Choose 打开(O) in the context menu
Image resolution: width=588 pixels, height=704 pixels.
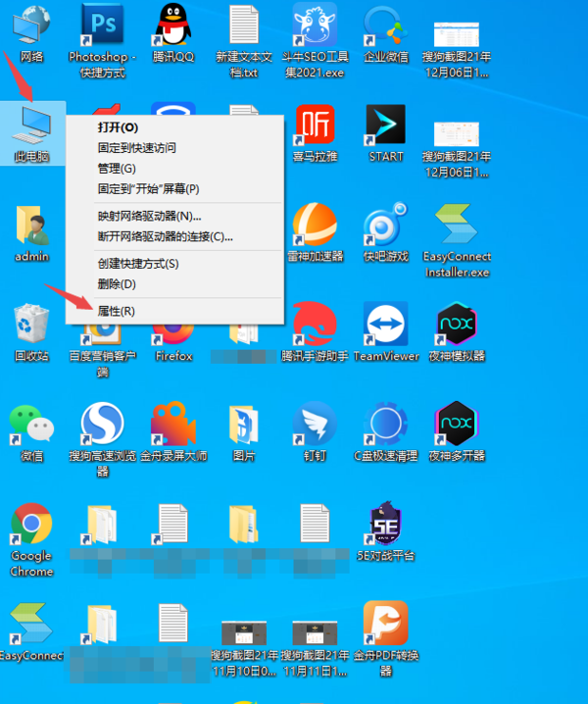(x=118, y=127)
